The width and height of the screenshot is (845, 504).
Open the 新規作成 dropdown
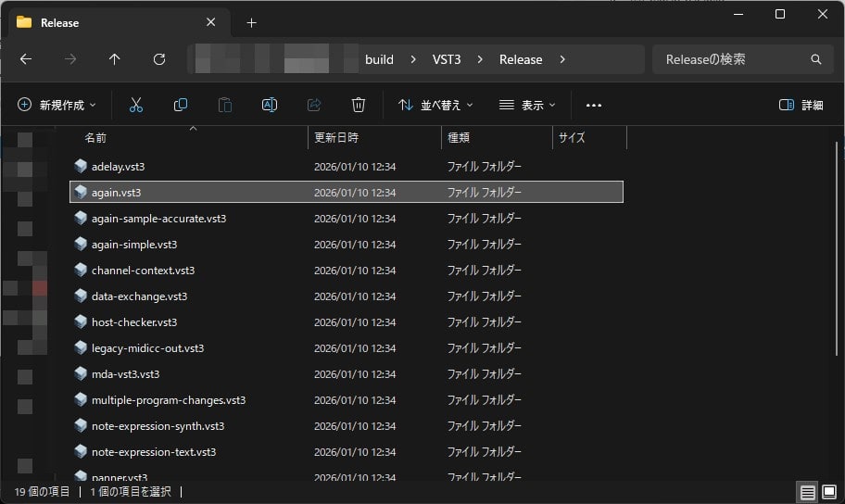point(57,105)
